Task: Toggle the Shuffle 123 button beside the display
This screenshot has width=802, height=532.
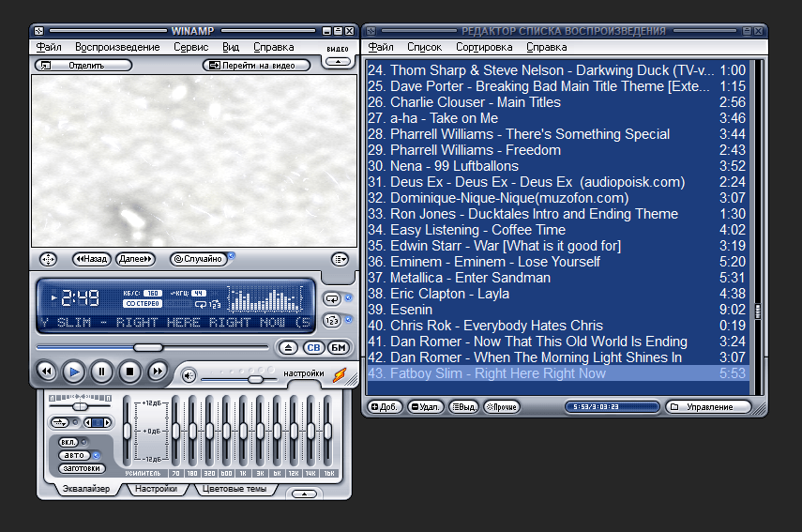Action: pyautogui.click(x=332, y=321)
